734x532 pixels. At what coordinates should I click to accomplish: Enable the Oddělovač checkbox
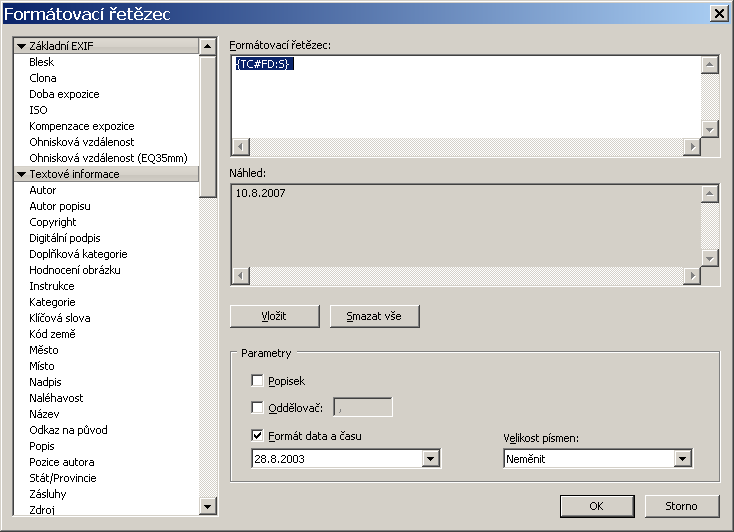258,407
